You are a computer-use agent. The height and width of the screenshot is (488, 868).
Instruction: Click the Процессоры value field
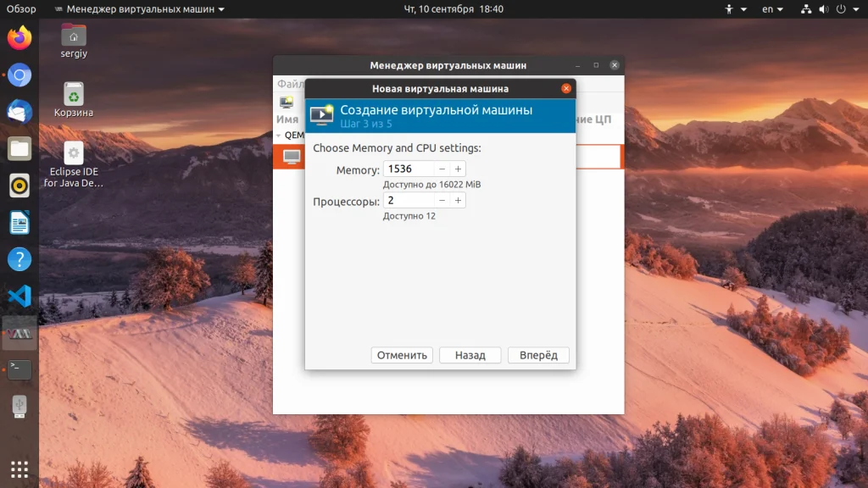pos(409,200)
